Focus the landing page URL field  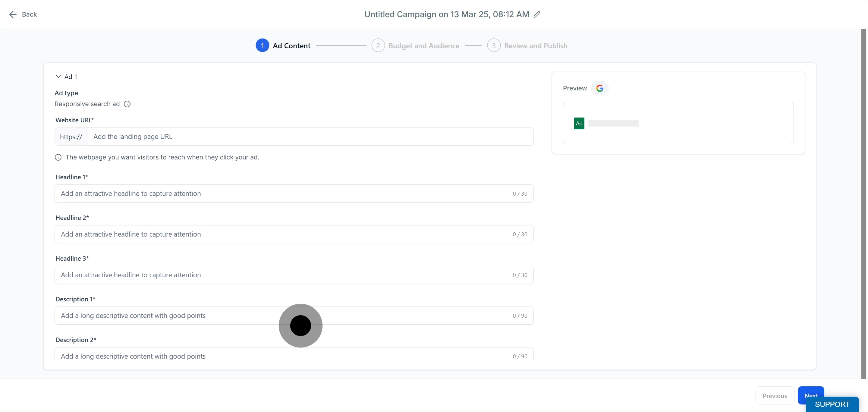[310, 137]
